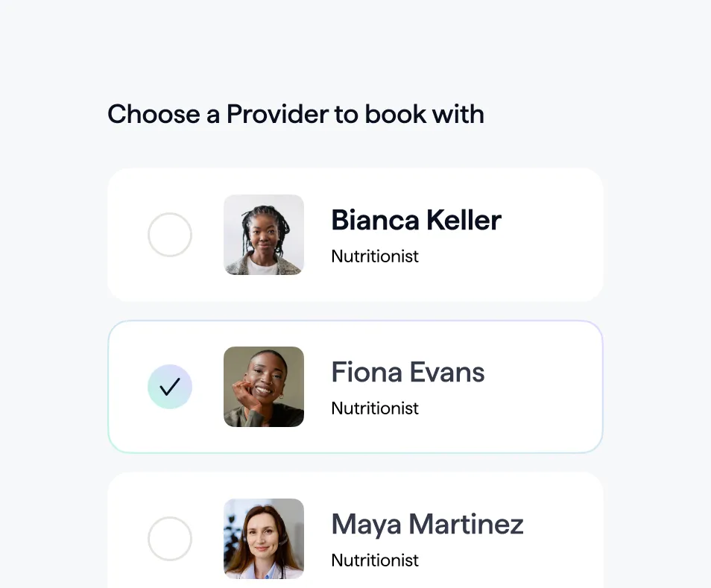
Task: Click the empty circle next to Bianca Keller
Action: (x=170, y=234)
